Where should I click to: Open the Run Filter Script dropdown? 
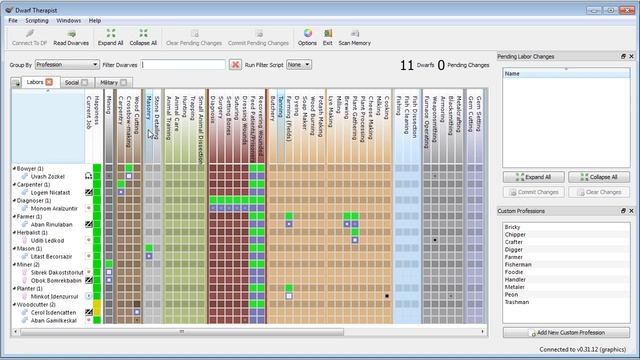coord(299,64)
